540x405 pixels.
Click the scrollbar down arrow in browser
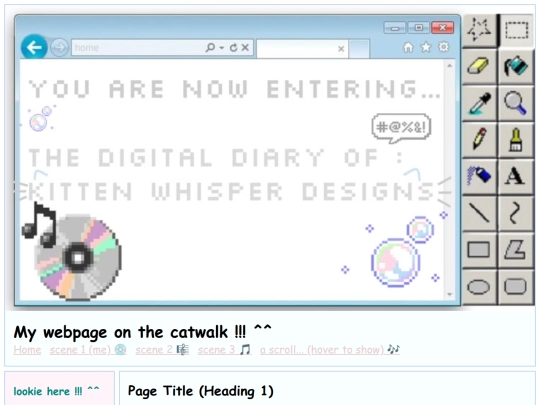coord(450,294)
